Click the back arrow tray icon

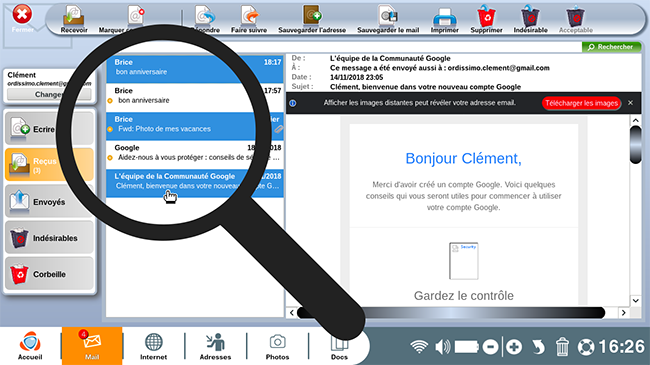538,347
